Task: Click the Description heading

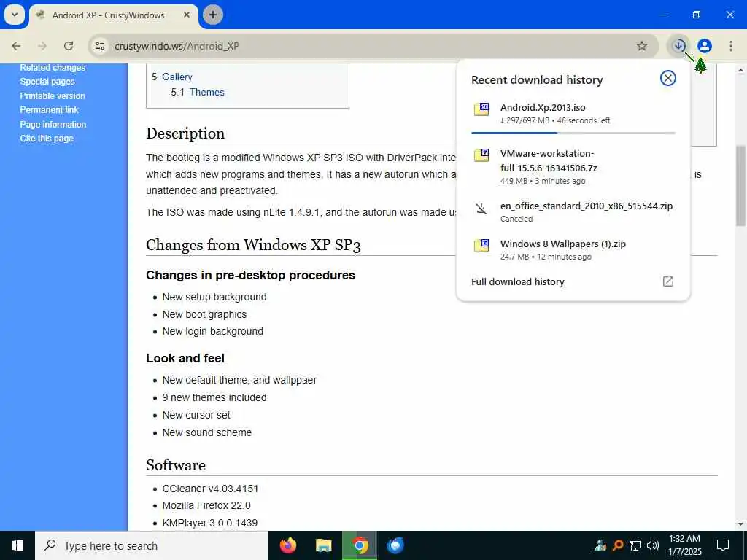Action: click(x=185, y=133)
